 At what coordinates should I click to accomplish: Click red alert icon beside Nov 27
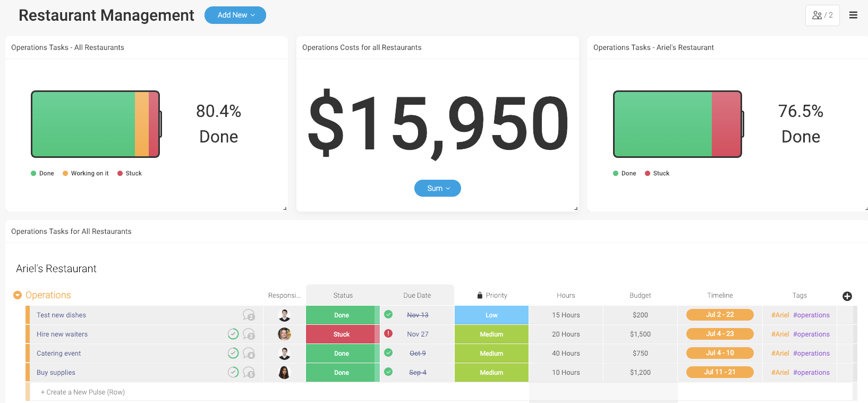coord(388,334)
